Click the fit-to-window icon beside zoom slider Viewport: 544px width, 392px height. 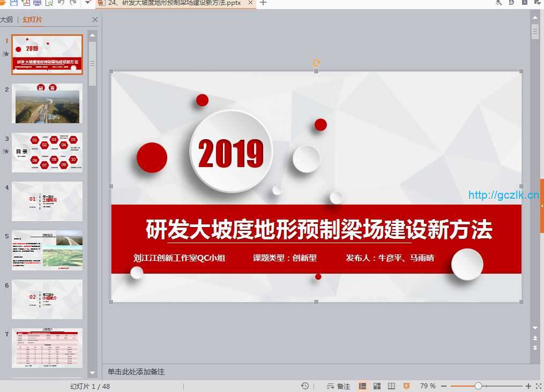pos(538,386)
